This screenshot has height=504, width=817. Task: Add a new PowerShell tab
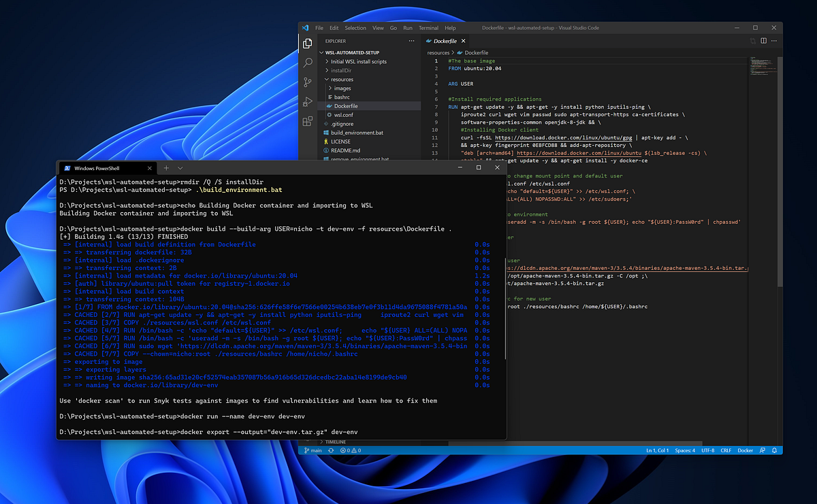click(165, 168)
